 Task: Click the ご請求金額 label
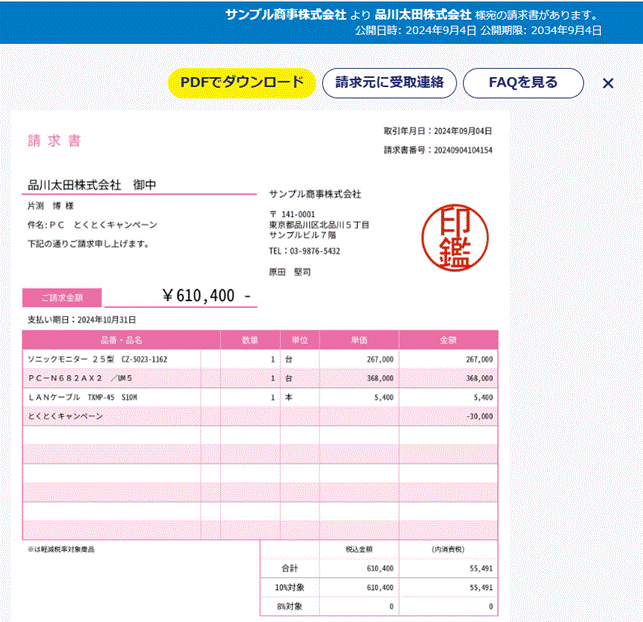(62, 298)
